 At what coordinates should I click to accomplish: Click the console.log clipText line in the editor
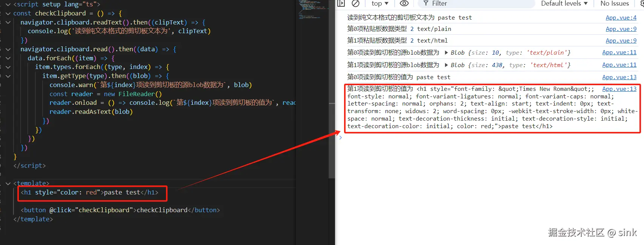pyautogui.click(x=119, y=31)
